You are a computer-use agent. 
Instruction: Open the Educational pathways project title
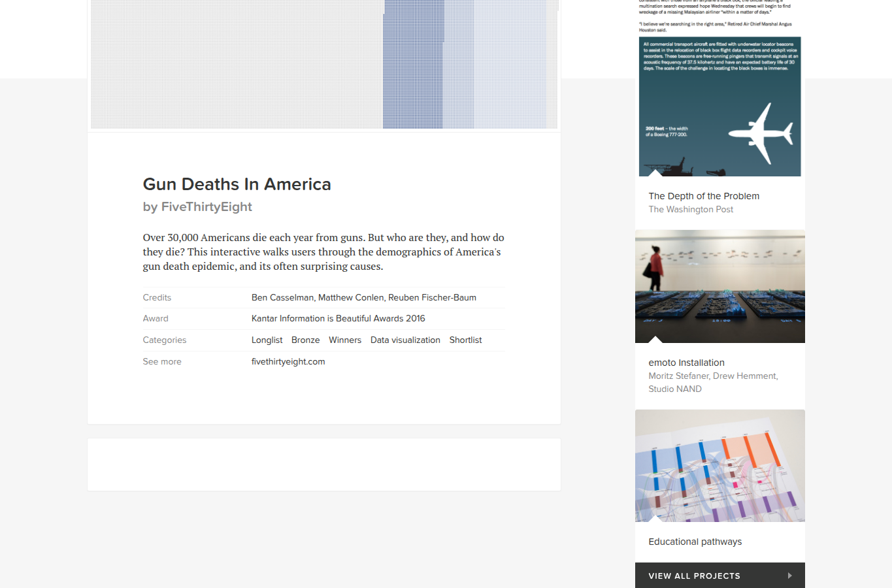tap(695, 542)
